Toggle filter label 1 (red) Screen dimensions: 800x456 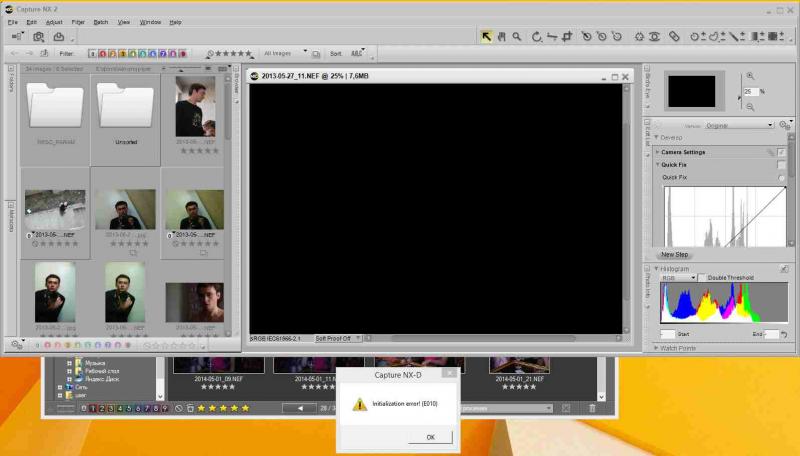coord(102,54)
